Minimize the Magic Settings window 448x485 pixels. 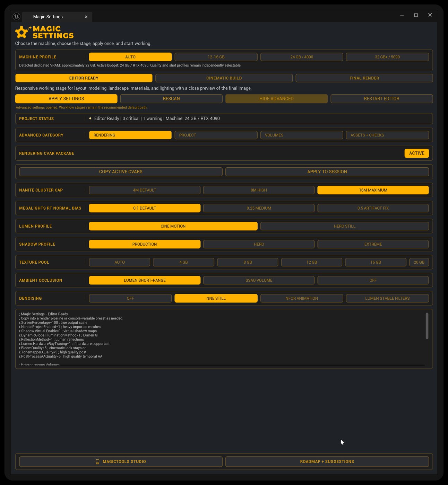(x=402, y=15)
